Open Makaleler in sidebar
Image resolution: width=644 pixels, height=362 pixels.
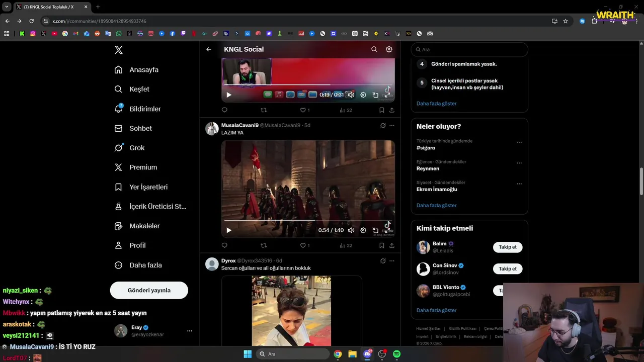pyautogui.click(x=137, y=226)
